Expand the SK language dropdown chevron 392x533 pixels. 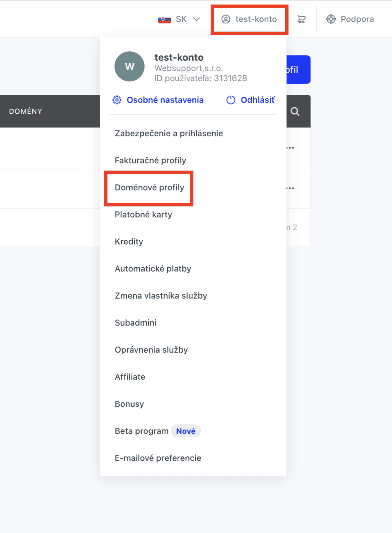coord(197,19)
